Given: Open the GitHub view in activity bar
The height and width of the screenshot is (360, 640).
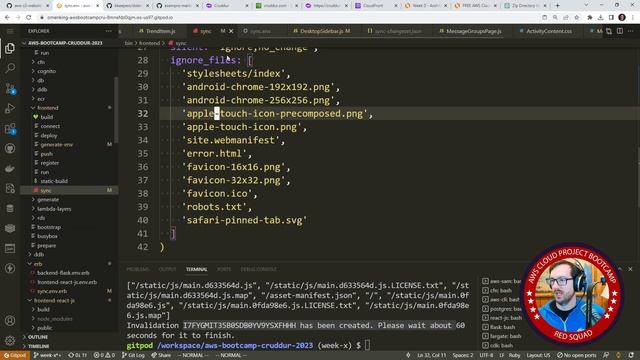Looking at the screenshot, I should (10, 149).
